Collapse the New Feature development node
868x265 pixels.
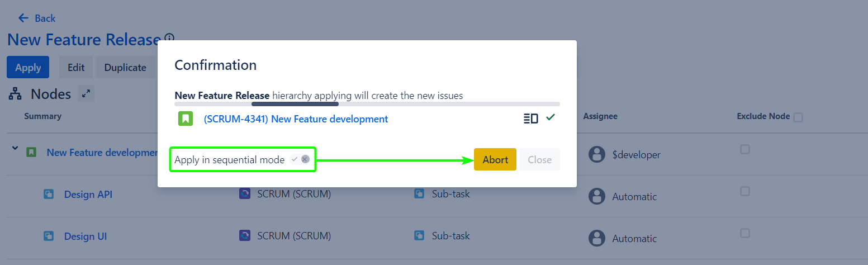click(15, 149)
